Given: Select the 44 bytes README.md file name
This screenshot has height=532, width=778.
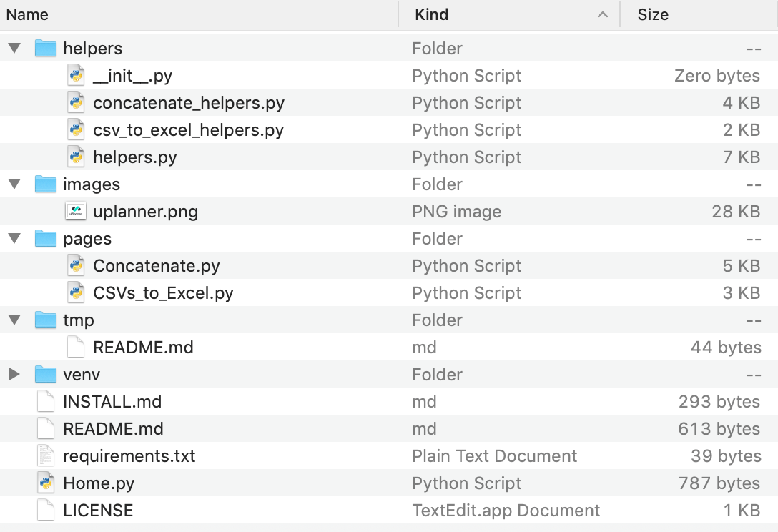Looking at the screenshot, I should (x=144, y=347).
